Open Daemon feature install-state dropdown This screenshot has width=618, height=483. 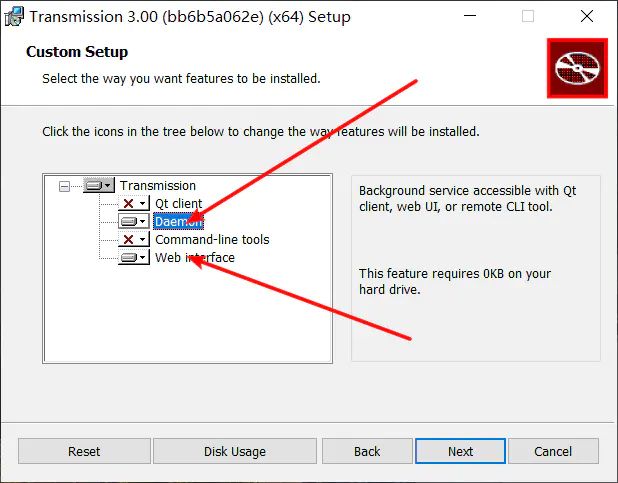tap(133, 222)
